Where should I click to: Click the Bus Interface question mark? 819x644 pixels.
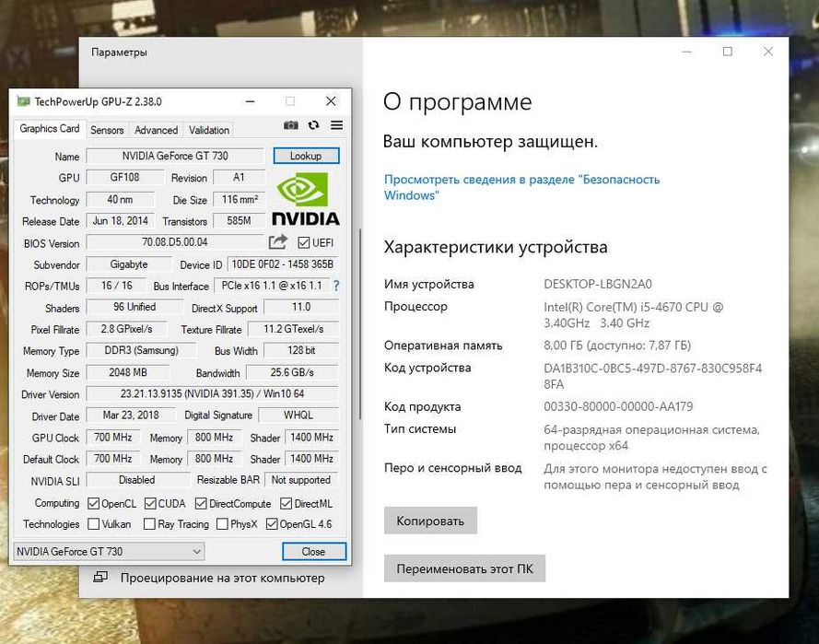click(x=336, y=286)
